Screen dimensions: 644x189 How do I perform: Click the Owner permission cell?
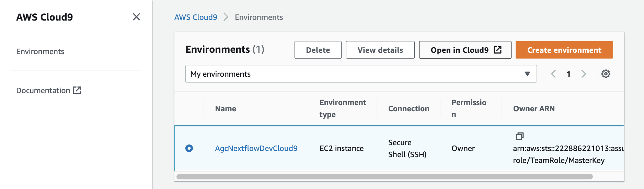pyautogui.click(x=463, y=148)
